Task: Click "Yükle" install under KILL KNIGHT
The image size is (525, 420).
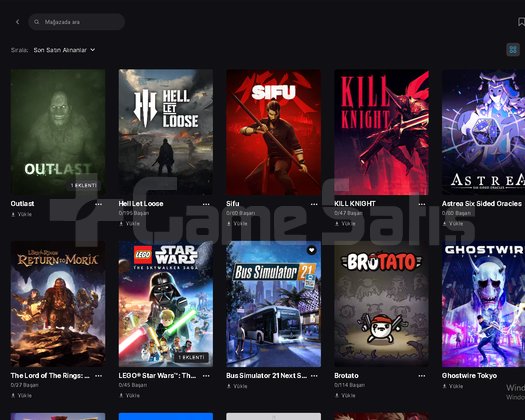Action: point(345,223)
